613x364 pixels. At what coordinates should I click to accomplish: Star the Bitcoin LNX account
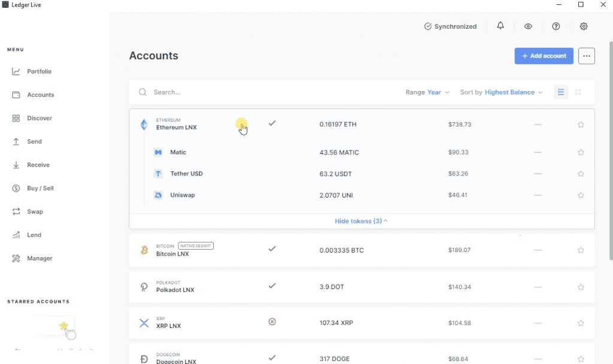[x=581, y=250]
